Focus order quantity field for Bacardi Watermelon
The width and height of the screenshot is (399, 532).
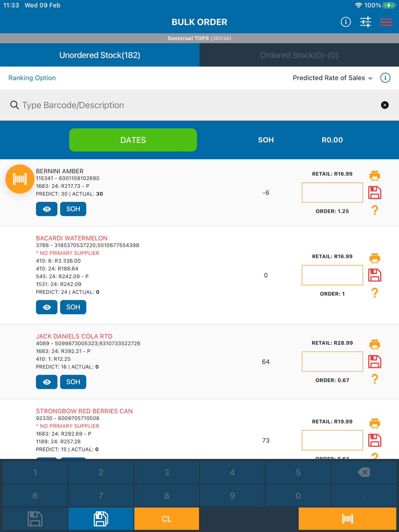(x=332, y=275)
